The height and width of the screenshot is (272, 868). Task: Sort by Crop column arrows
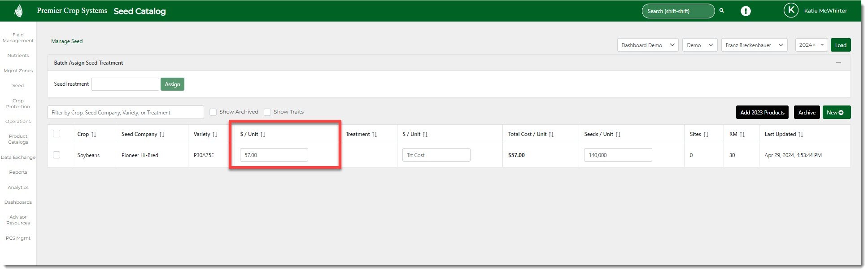click(94, 134)
